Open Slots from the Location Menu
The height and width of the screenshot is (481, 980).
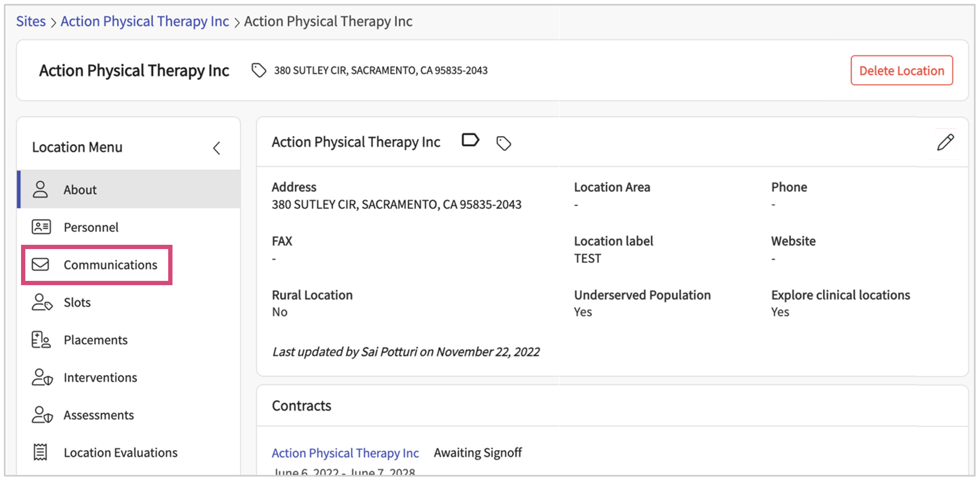tap(77, 303)
